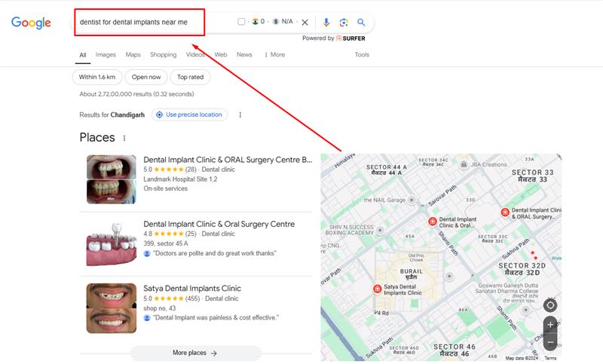This screenshot has width=603, height=364.
Task: Click the Goswami Ganesh Dutta college marker
Action: [x=525, y=310]
